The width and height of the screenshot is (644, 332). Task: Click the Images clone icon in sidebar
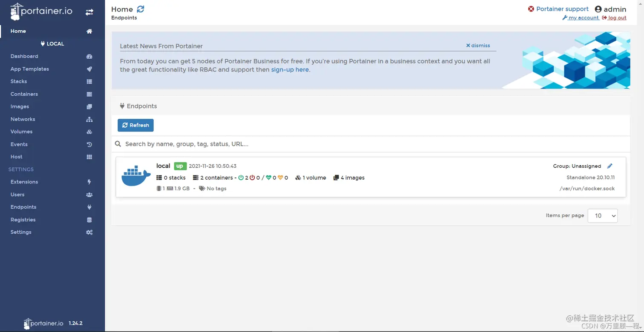[89, 106]
